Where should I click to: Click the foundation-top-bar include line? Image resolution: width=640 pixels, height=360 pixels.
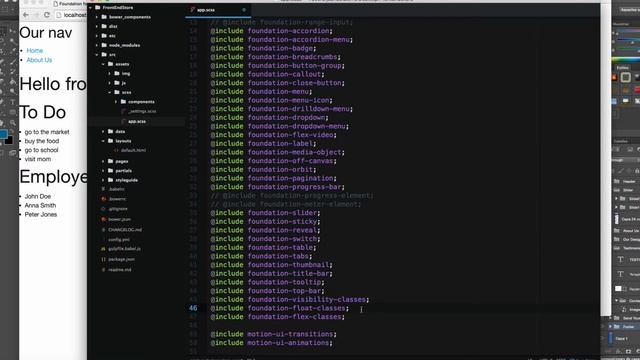(x=267, y=291)
